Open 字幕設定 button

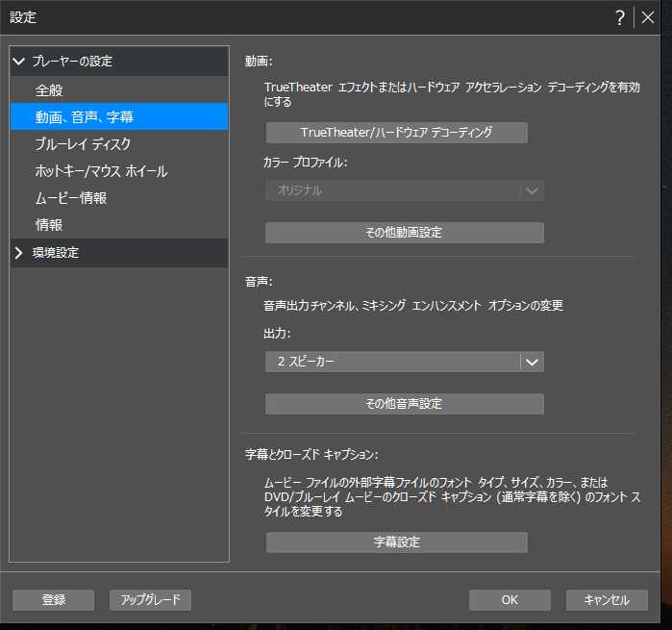[396, 542]
